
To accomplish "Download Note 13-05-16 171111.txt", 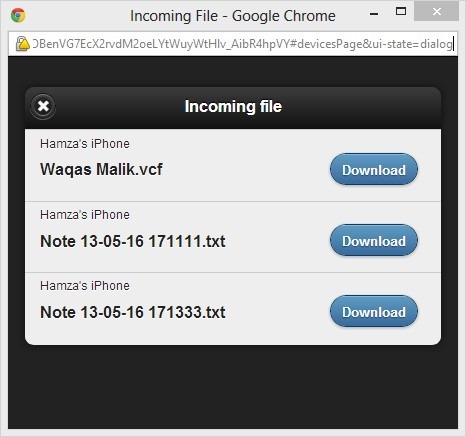I will click(374, 240).
